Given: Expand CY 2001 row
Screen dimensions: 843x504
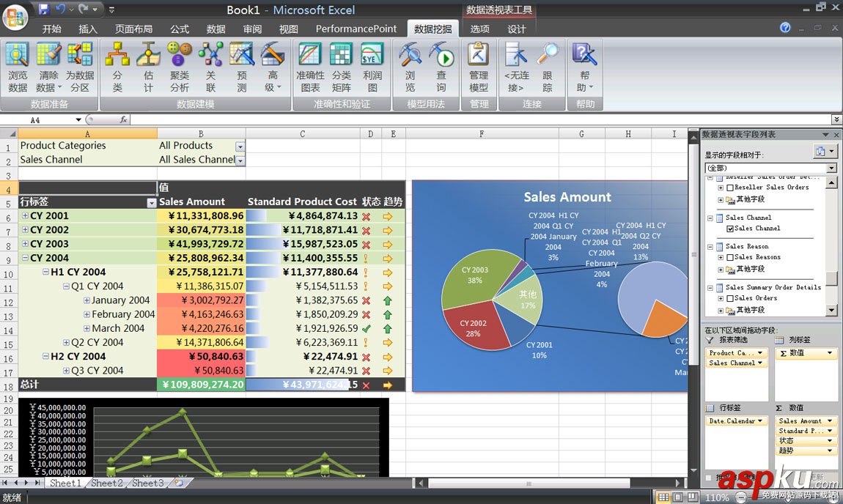Looking at the screenshot, I should (25, 215).
